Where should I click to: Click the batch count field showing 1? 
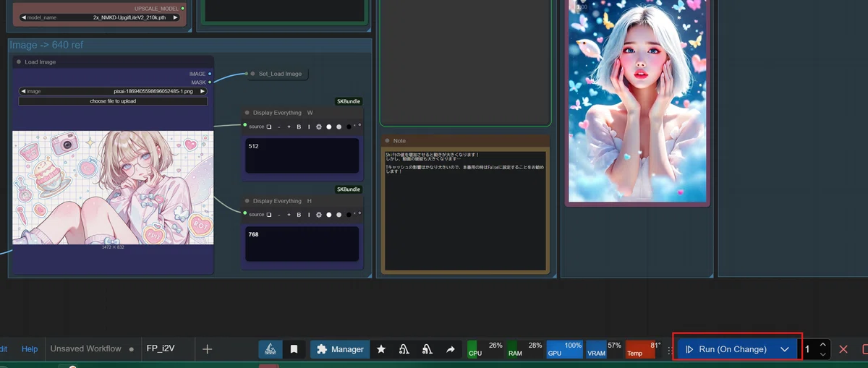pos(809,349)
